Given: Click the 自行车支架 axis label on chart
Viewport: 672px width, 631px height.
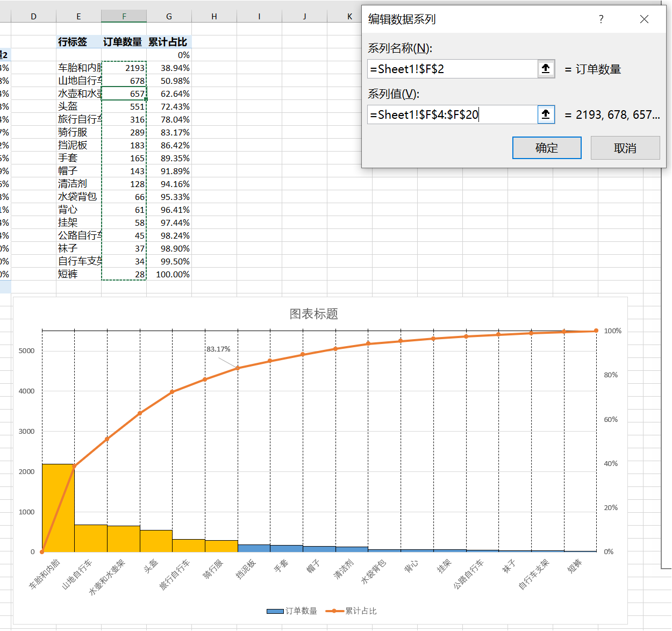Looking at the screenshot, I should point(533,574).
